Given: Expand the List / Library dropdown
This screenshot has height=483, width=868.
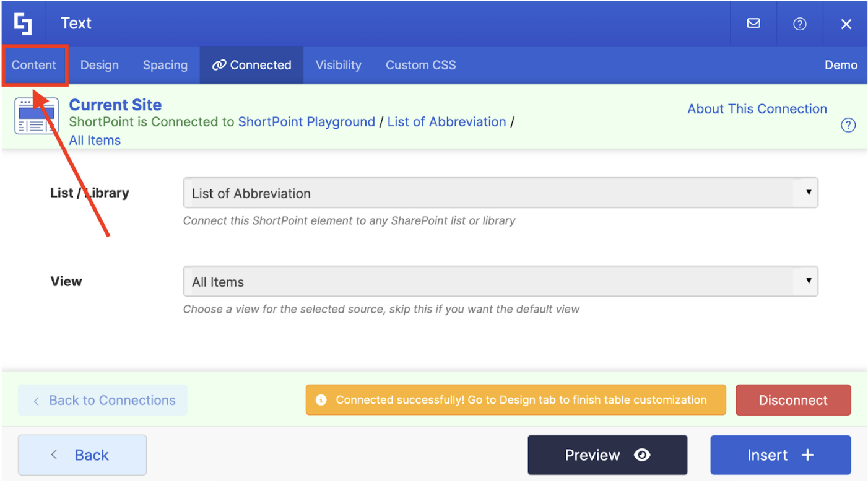Looking at the screenshot, I should pyautogui.click(x=500, y=193).
